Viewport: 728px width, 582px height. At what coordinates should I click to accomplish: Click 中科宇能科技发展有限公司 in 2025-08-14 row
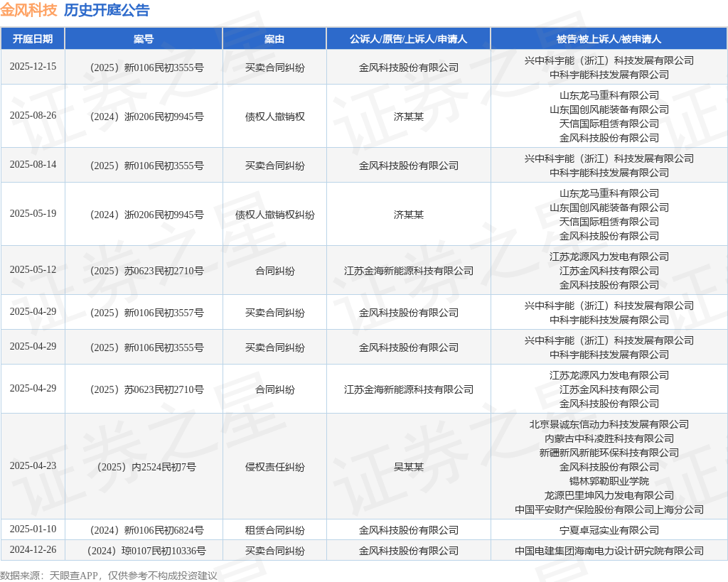(609, 173)
